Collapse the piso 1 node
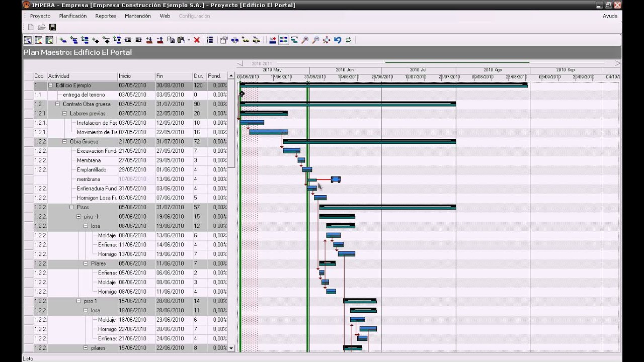This screenshot has height=362, width=644. (x=78, y=301)
